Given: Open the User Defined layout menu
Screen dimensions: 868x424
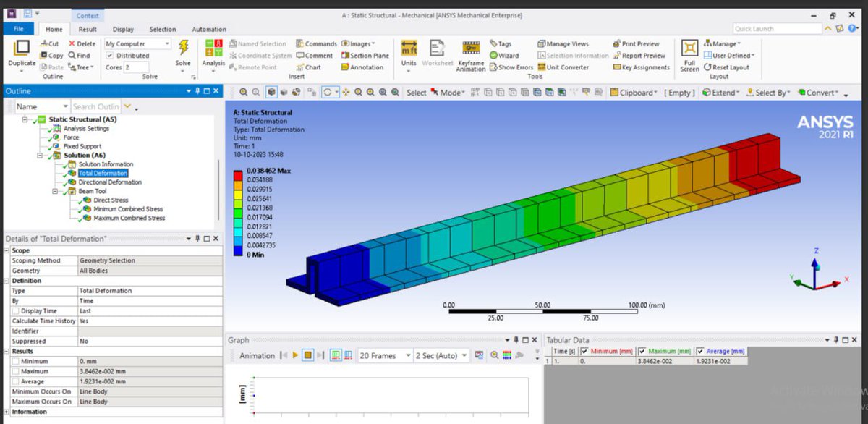Looking at the screenshot, I should click(x=728, y=56).
